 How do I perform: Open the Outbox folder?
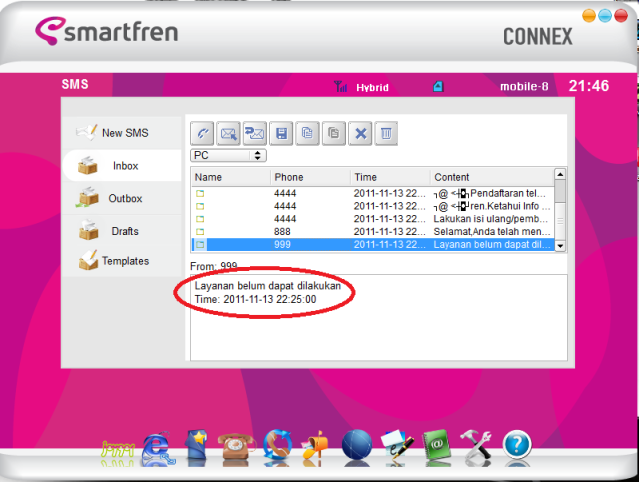pos(122,198)
